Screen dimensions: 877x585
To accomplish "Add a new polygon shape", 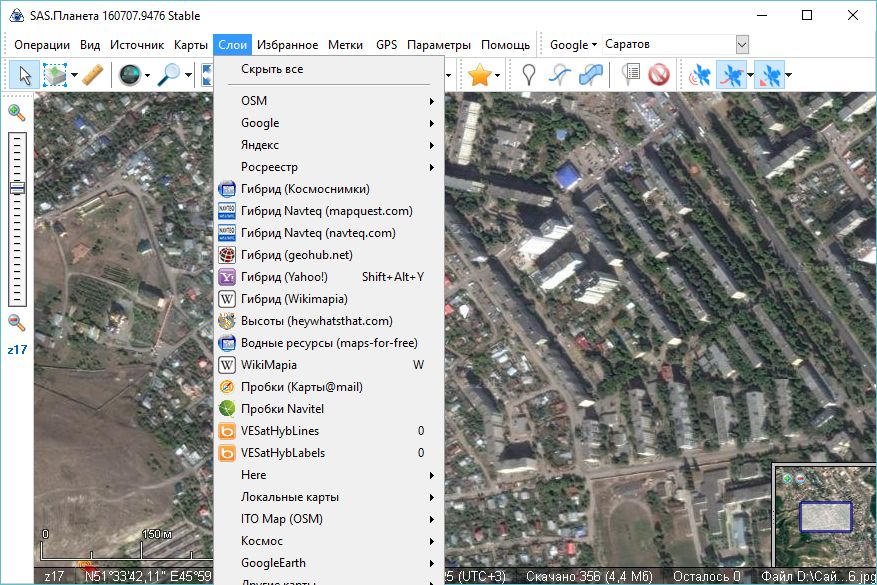I will 591,75.
